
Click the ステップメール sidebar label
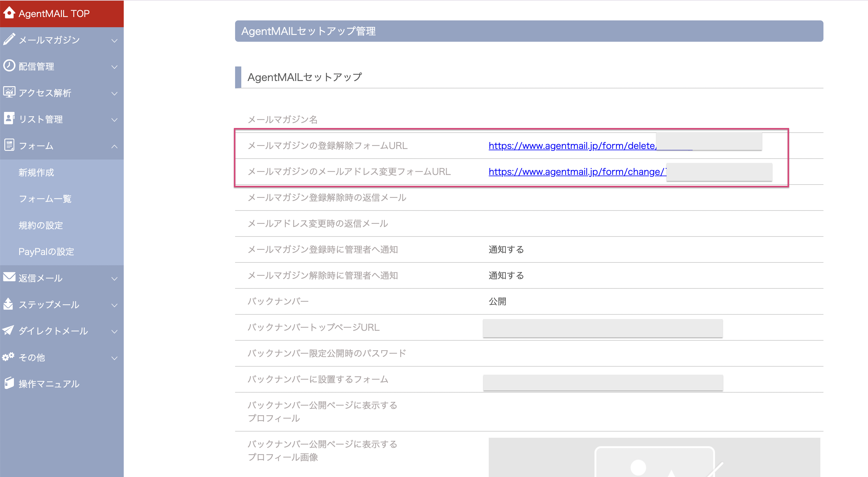[x=49, y=305]
